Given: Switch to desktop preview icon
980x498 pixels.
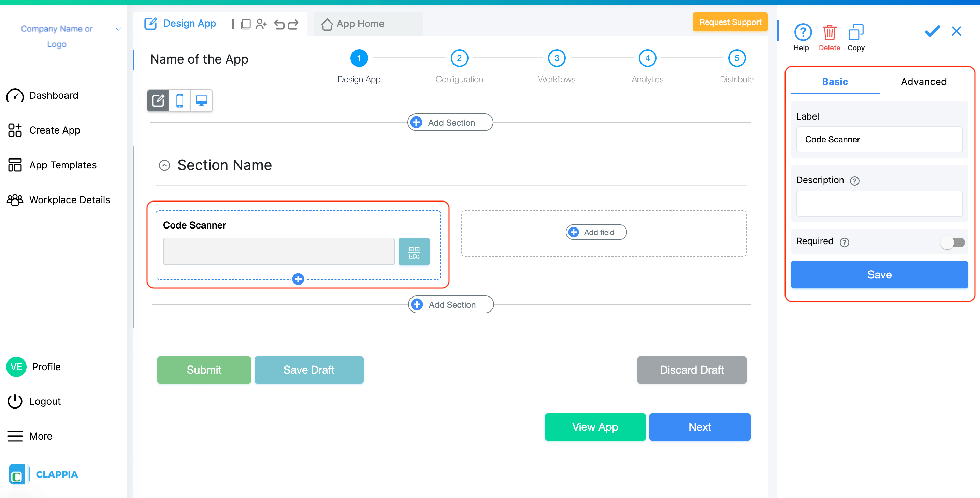Looking at the screenshot, I should (x=201, y=101).
